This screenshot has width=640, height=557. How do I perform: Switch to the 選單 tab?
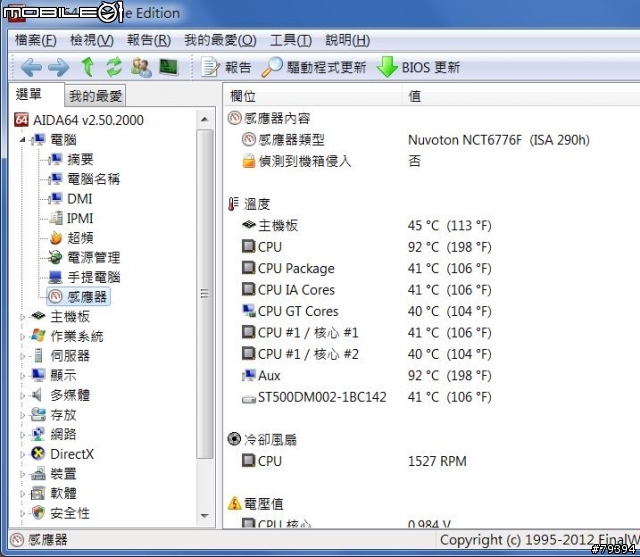[36, 94]
